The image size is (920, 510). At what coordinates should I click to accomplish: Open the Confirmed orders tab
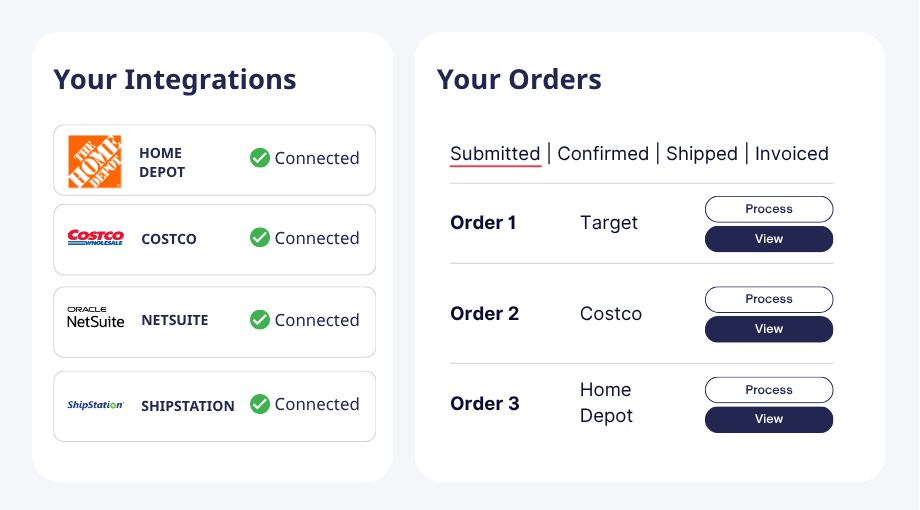603,154
